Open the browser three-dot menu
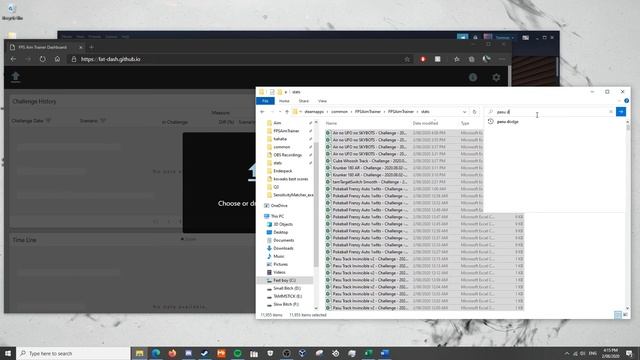 click(502, 59)
